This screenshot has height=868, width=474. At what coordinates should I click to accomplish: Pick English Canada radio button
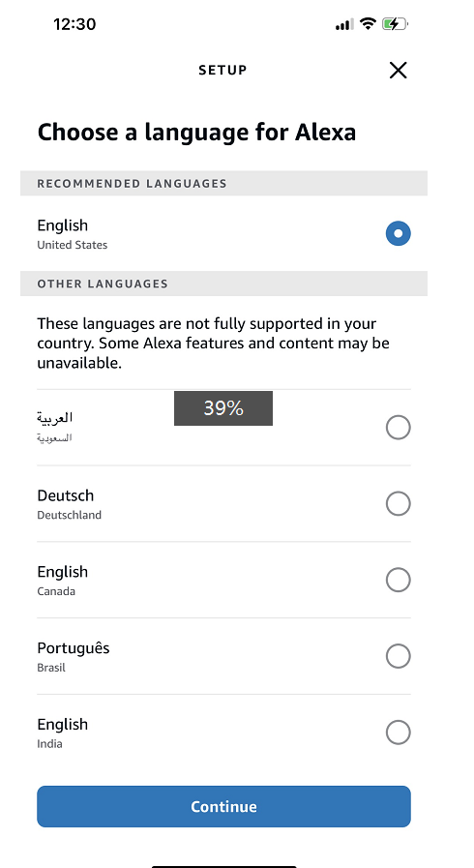[x=398, y=581]
